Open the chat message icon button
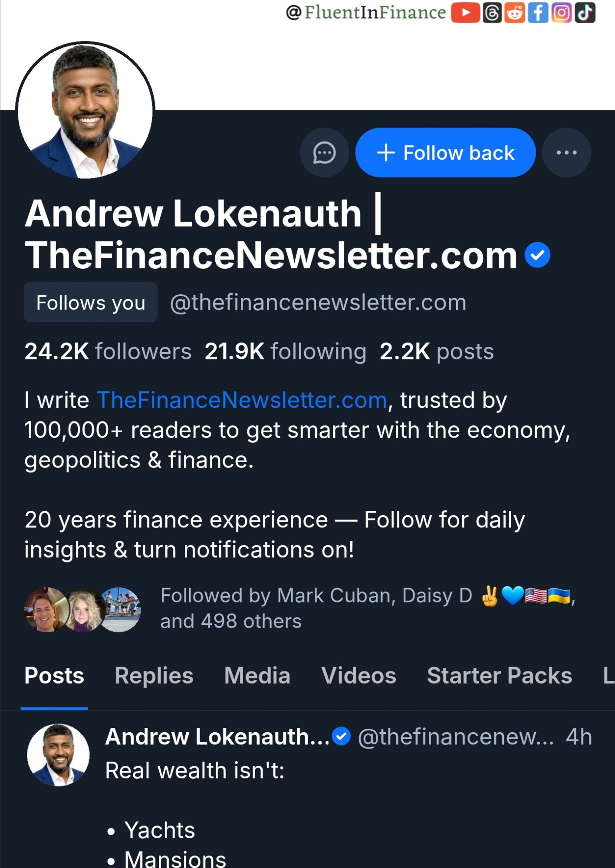This screenshot has width=615, height=868. pos(324,153)
